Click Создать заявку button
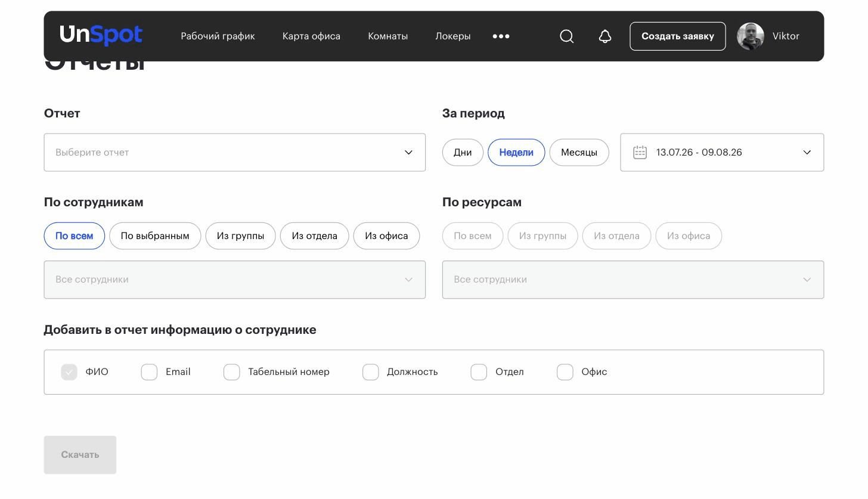 [x=678, y=36]
